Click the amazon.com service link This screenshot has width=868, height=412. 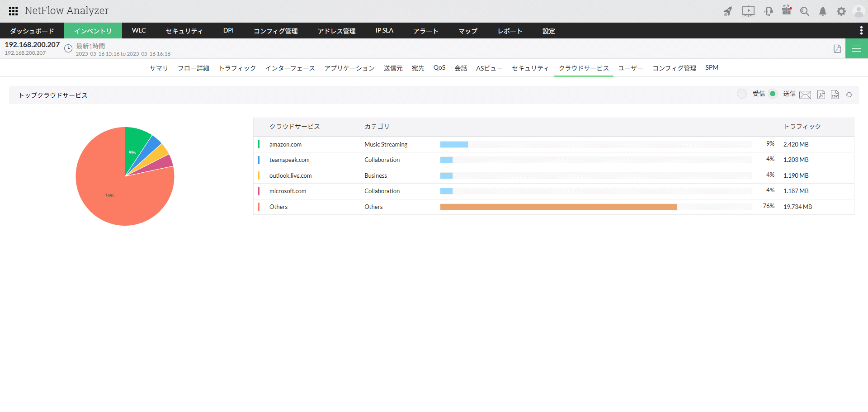[x=285, y=144]
